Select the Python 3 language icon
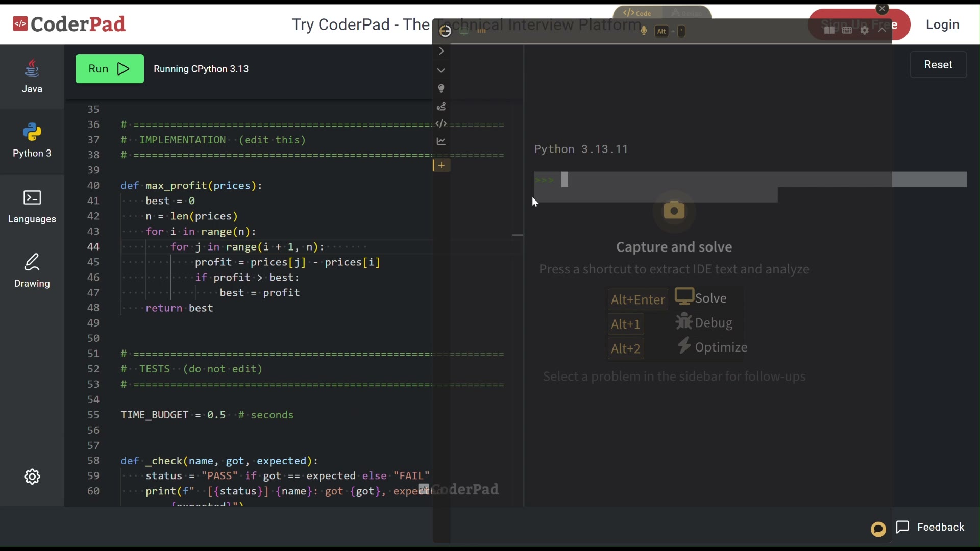This screenshot has width=980, height=551. [32, 133]
